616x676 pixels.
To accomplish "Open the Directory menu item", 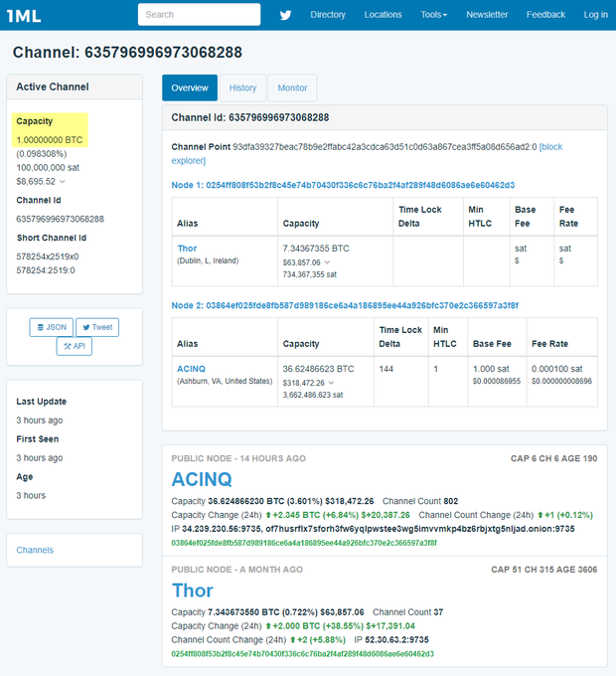I will click(328, 15).
